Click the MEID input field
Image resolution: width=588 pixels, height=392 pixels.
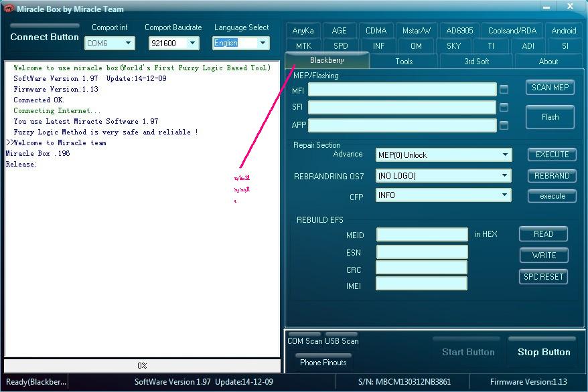click(422, 234)
